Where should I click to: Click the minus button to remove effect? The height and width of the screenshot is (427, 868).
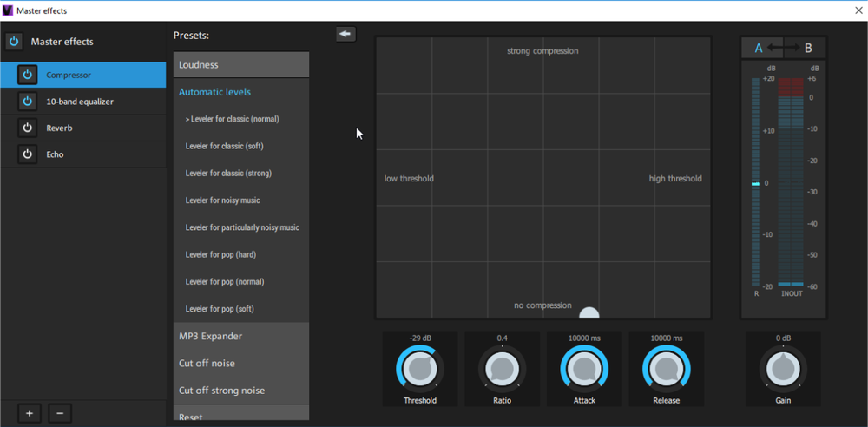click(60, 413)
